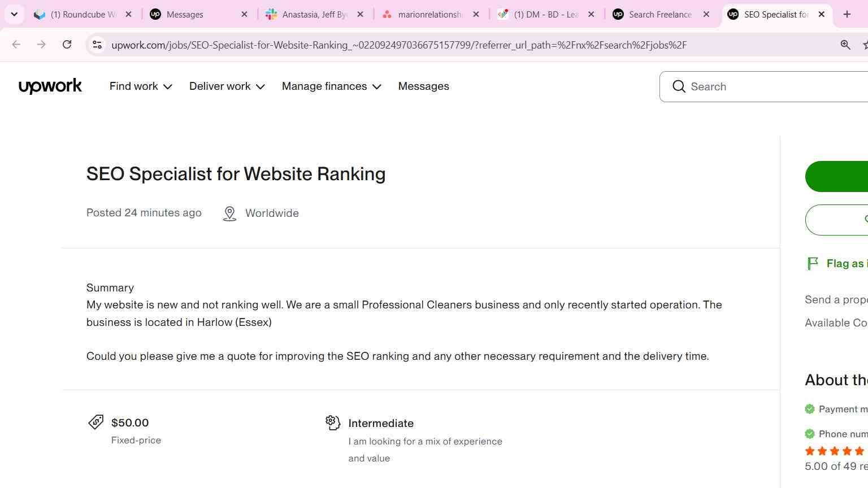
Task: Click the browser back arrow
Action: click(x=16, y=45)
